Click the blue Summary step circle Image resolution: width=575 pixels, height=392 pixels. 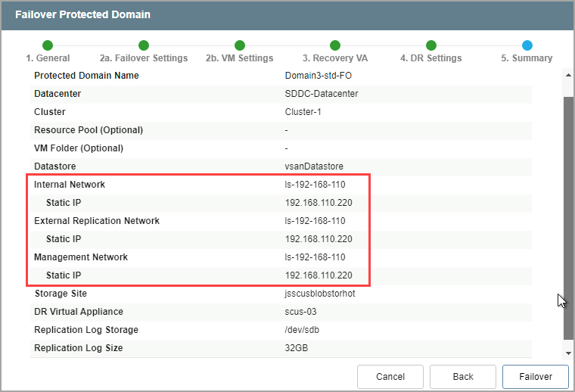coord(527,45)
